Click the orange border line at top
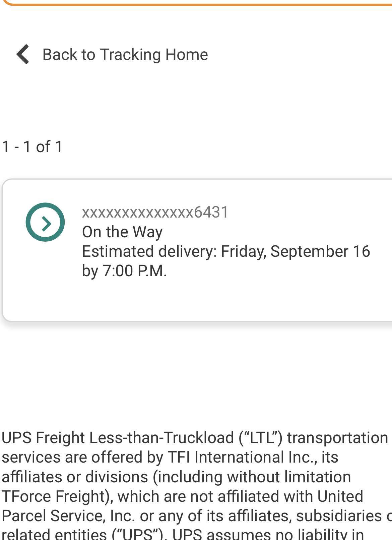Image resolution: width=392 pixels, height=540 pixels. point(201,3)
